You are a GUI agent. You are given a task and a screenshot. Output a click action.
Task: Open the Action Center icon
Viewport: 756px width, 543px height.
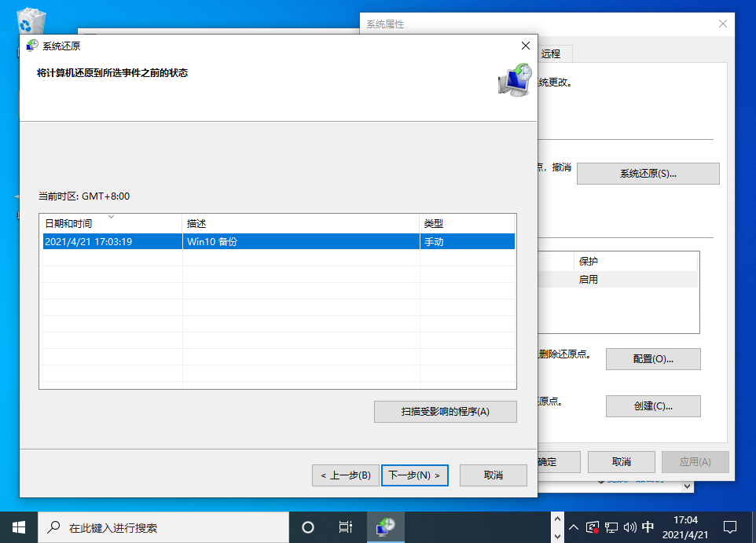tap(729, 526)
